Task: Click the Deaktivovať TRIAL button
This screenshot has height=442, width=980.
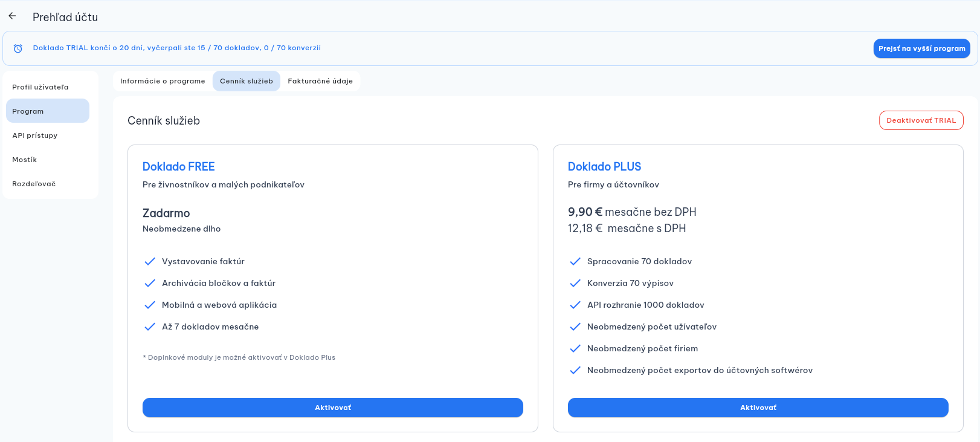Action: point(921,120)
